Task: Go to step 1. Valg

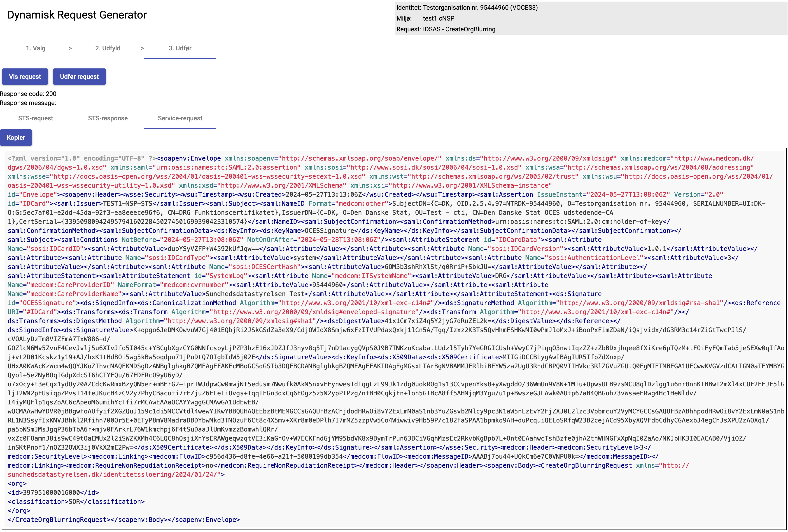Action: coord(36,48)
